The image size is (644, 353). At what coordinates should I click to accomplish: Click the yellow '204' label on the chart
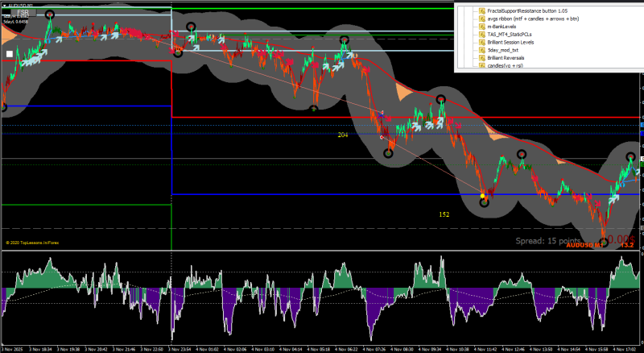tap(343, 135)
